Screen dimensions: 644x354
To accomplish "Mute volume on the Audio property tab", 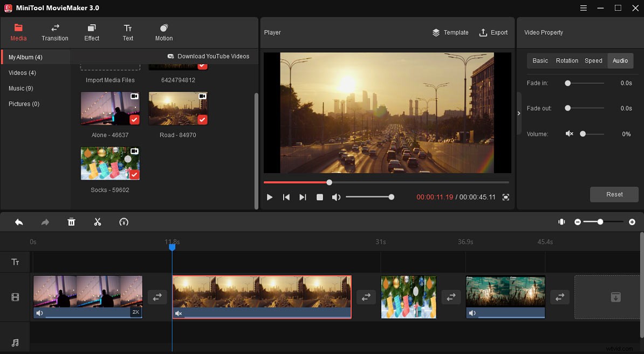I will pos(570,134).
